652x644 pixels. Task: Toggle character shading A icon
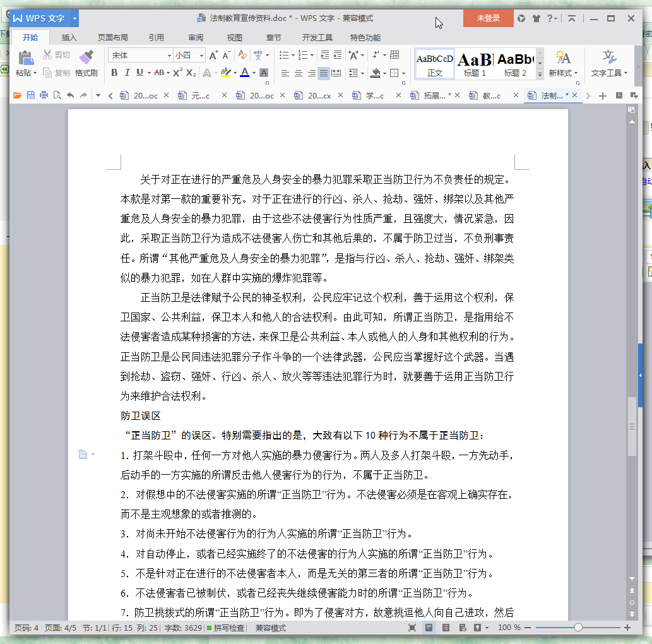(264, 73)
